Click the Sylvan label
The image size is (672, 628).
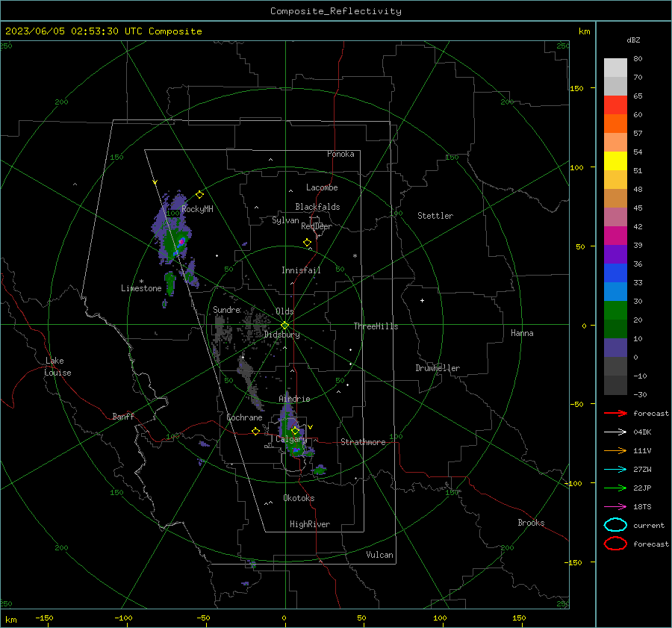point(285,220)
